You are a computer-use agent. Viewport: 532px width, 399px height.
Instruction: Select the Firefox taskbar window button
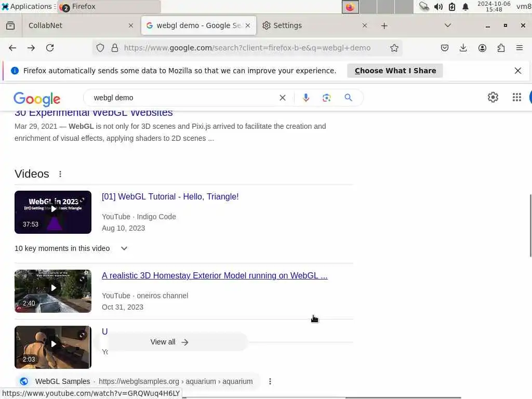click(109, 6)
